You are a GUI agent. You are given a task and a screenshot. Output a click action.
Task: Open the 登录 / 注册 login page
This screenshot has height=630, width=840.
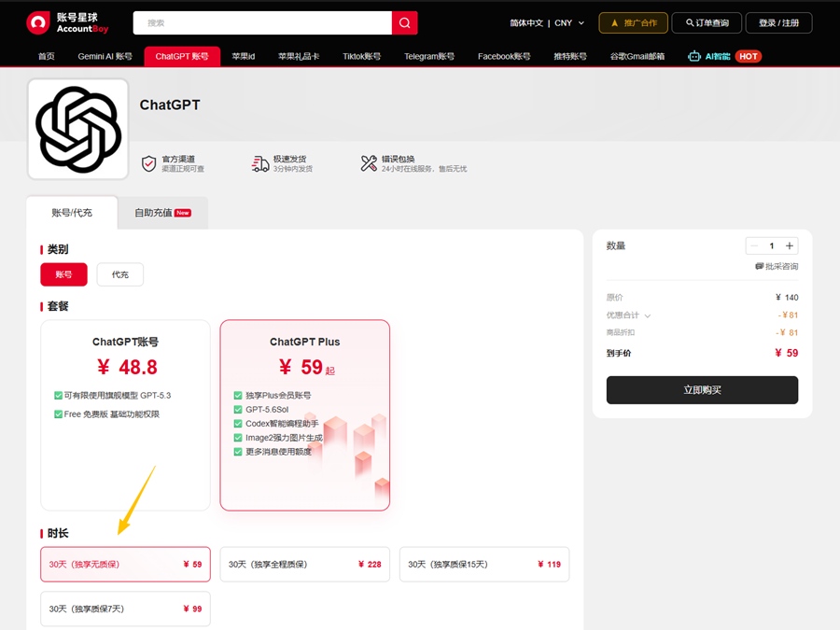778,23
